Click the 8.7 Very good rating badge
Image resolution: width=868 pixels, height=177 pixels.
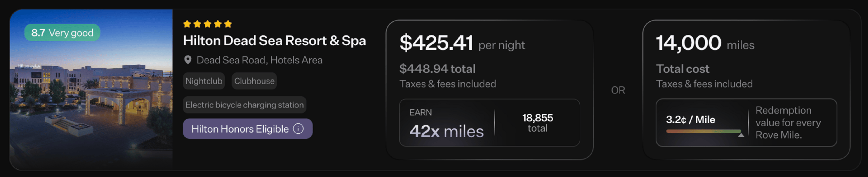[62, 33]
